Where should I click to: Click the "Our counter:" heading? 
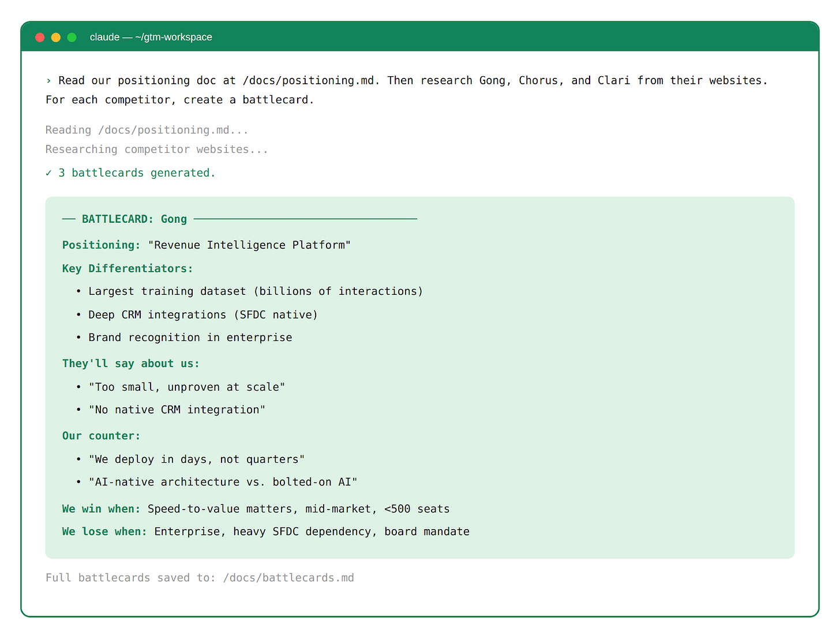coord(101,436)
